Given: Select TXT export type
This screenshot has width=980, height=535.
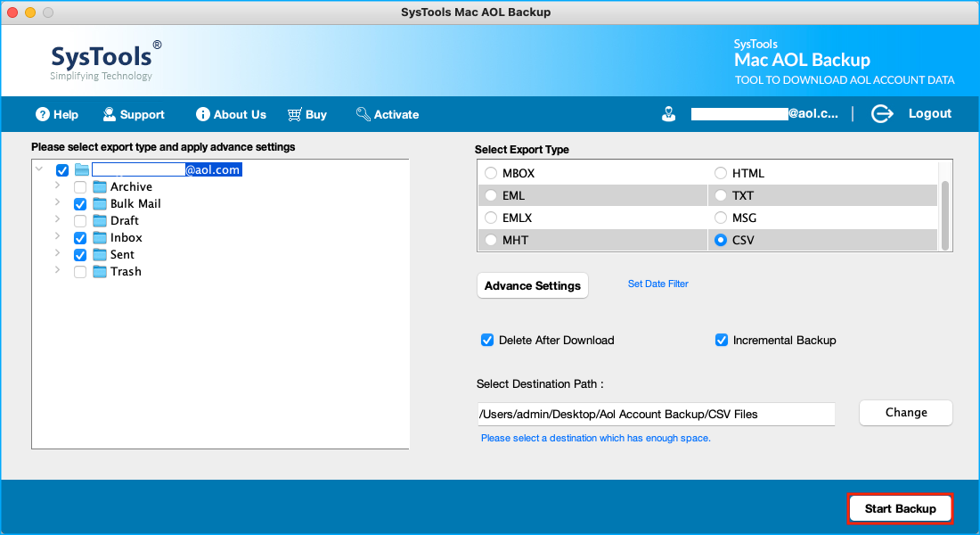Looking at the screenshot, I should 721,195.
